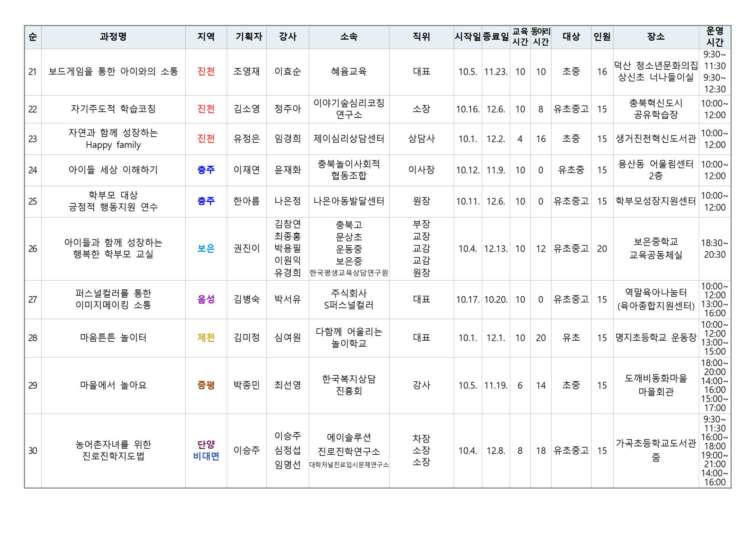
Task: Click venue '도깨비동화마을'
Action: pos(656,378)
